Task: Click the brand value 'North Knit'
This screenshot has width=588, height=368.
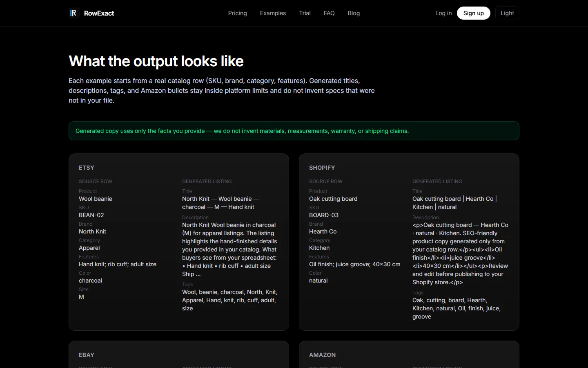Action: coord(92,231)
